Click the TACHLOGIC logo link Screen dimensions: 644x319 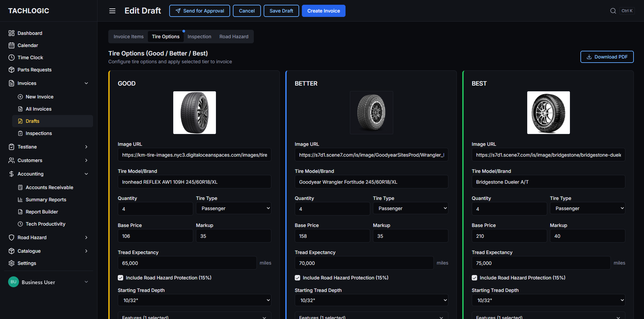click(29, 11)
